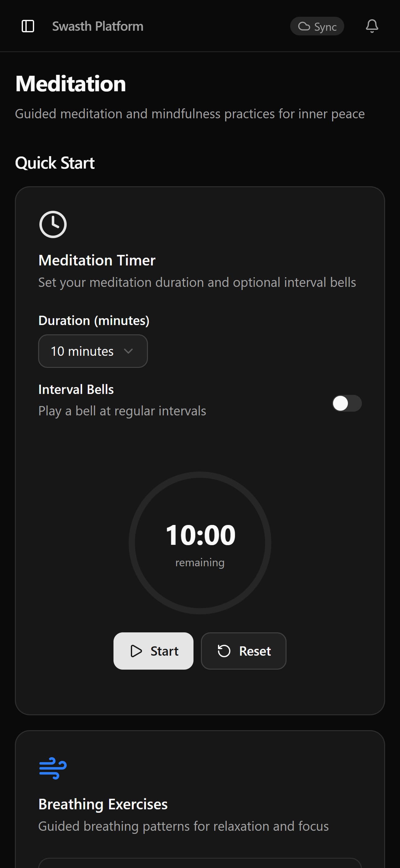The width and height of the screenshot is (400, 868).
Task: Reset the meditation countdown
Action: 243,651
